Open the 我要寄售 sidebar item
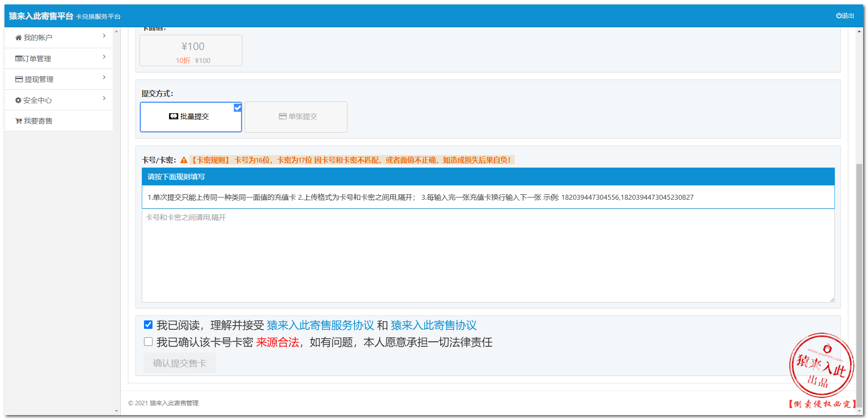 tap(59, 121)
